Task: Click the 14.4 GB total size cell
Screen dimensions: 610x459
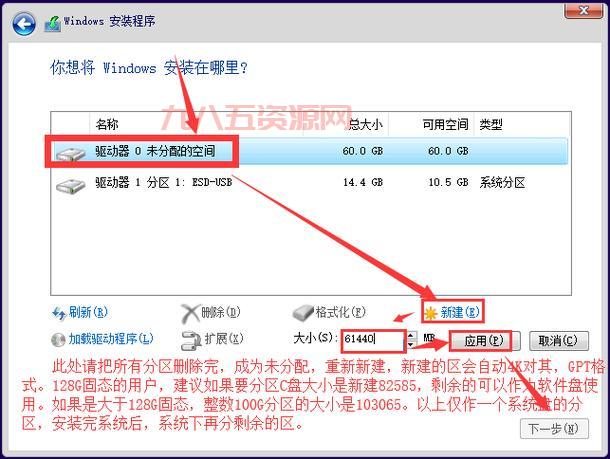Action: point(363,182)
